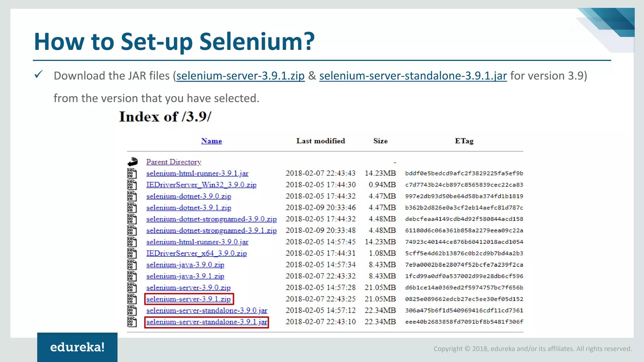
Task: Select the date 2018-02-05 14:57:12
Action: click(321, 310)
